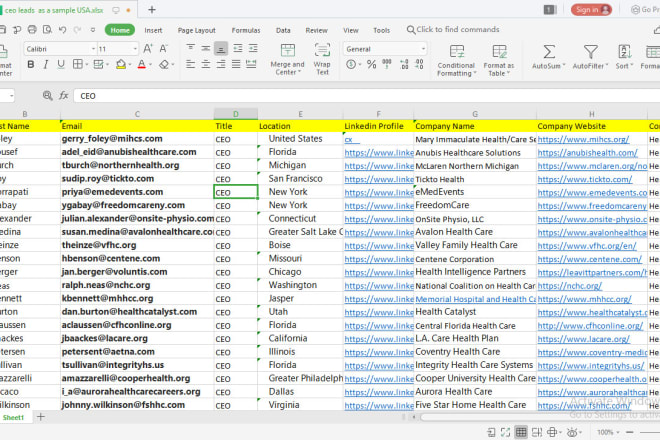The width and height of the screenshot is (660, 440).
Task: Open the Memorial Hospital and Health company link
Action: click(476, 299)
